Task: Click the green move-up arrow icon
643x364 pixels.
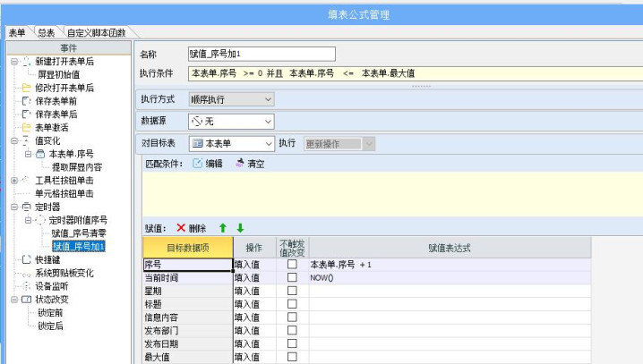Action: pyautogui.click(x=223, y=228)
